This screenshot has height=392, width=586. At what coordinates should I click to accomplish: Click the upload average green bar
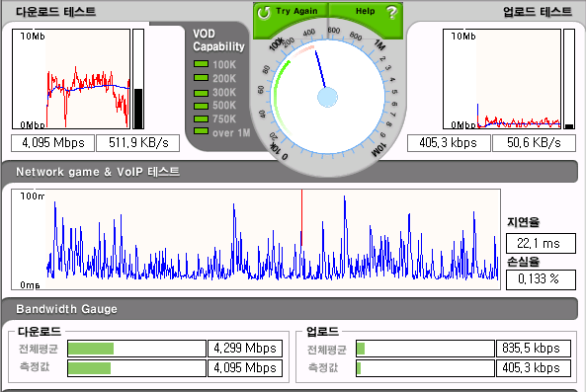click(361, 350)
